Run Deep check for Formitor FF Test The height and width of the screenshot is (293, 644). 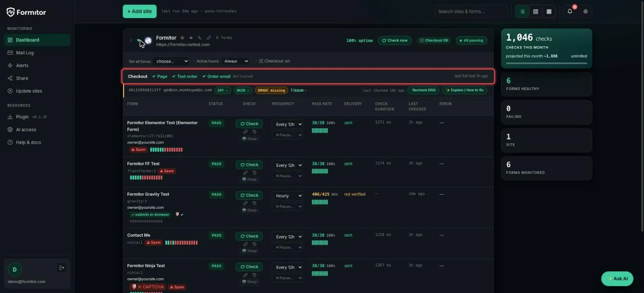(x=249, y=180)
